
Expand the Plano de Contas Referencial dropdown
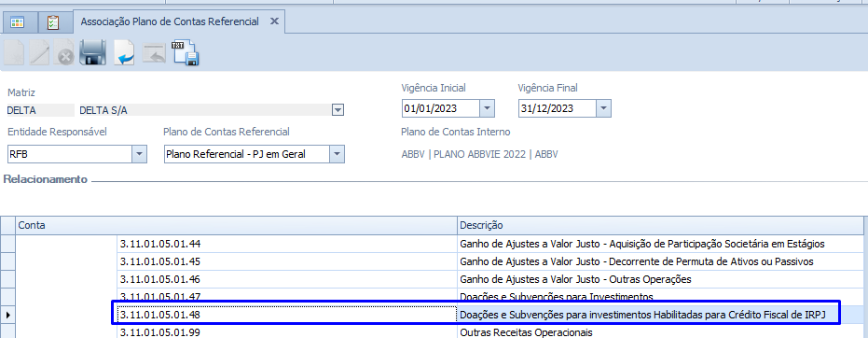[337, 155]
